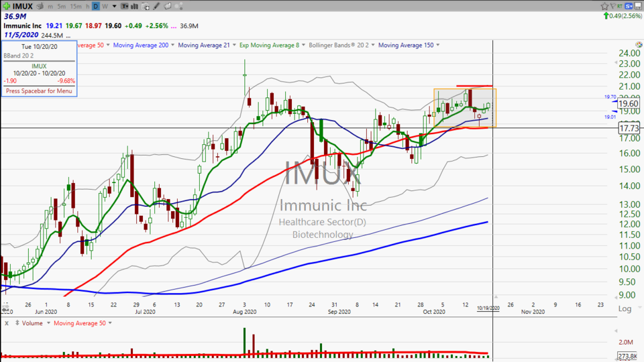Image resolution: width=644 pixels, height=362 pixels.
Task: Click the Immunic Inc company name
Action: (23, 26)
